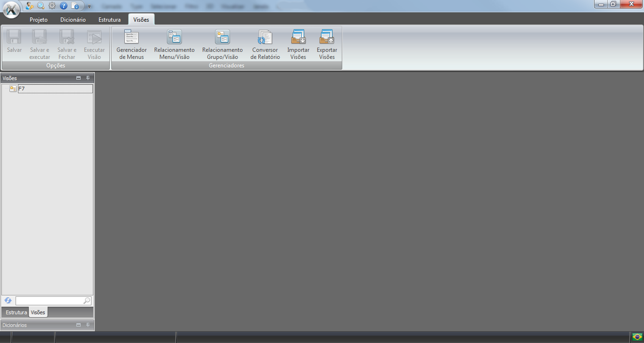Image resolution: width=644 pixels, height=343 pixels.
Task: Maximize the Visões panel with its window icon
Action: [x=79, y=78]
